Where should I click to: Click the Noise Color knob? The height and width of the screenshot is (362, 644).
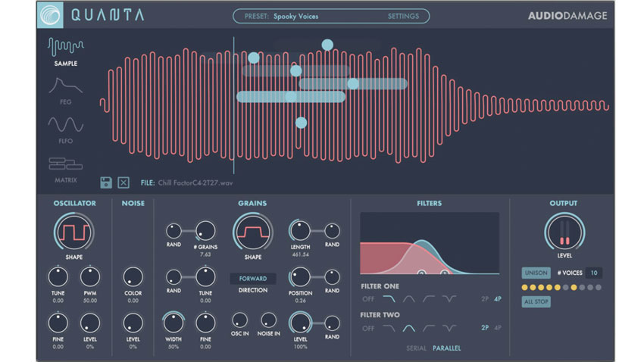(133, 277)
